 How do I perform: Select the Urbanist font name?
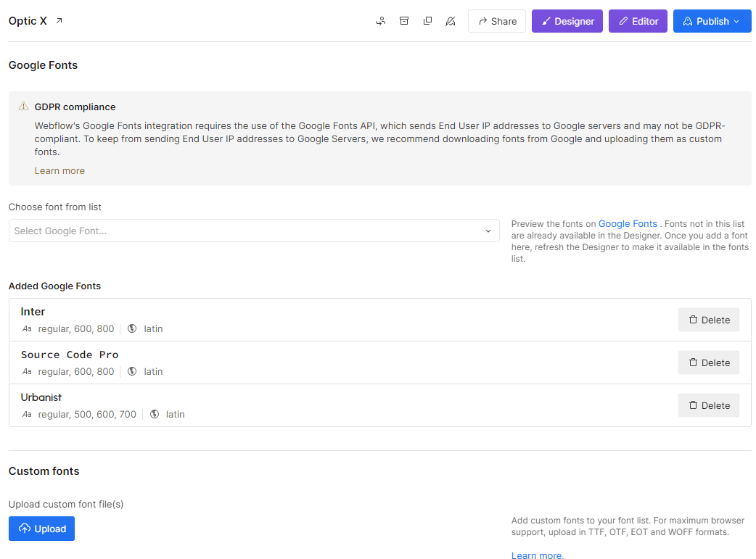tap(41, 397)
